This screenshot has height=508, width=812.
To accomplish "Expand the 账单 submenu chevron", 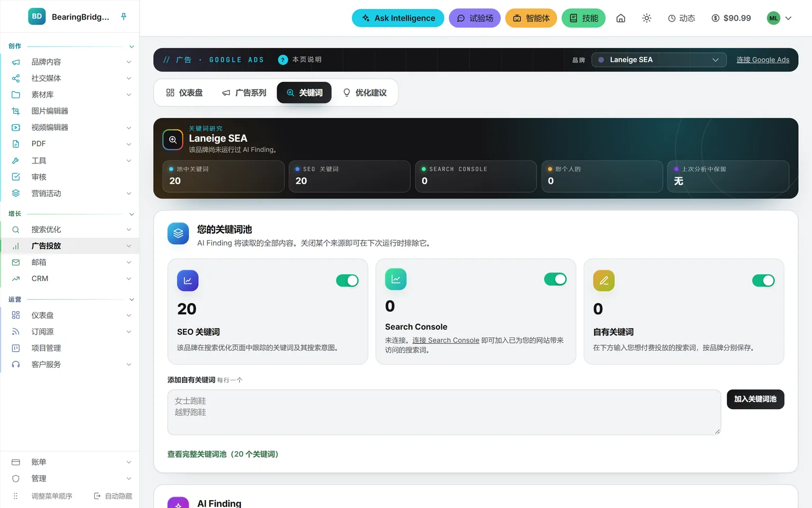I will pos(129,462).
